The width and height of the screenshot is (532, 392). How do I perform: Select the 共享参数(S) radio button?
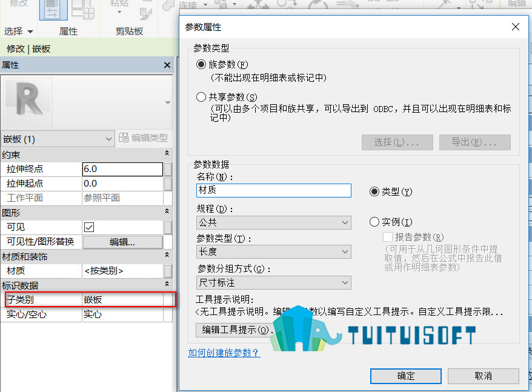201,97
